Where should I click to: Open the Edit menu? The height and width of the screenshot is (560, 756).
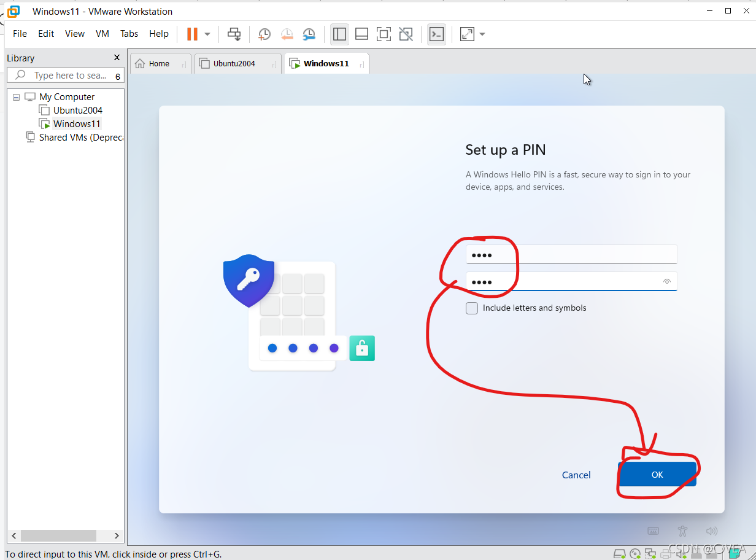pos(46,34)
